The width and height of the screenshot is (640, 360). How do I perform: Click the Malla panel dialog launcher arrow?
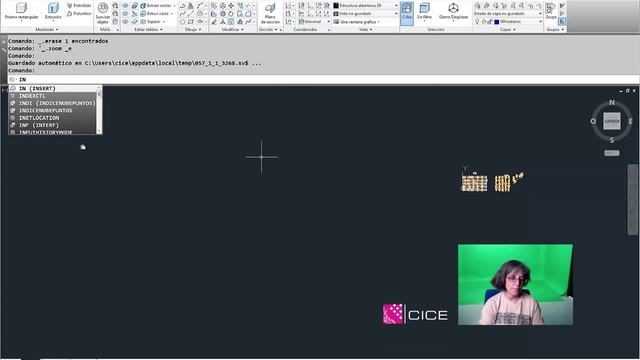pyautogui.click(x=118, y=30)
